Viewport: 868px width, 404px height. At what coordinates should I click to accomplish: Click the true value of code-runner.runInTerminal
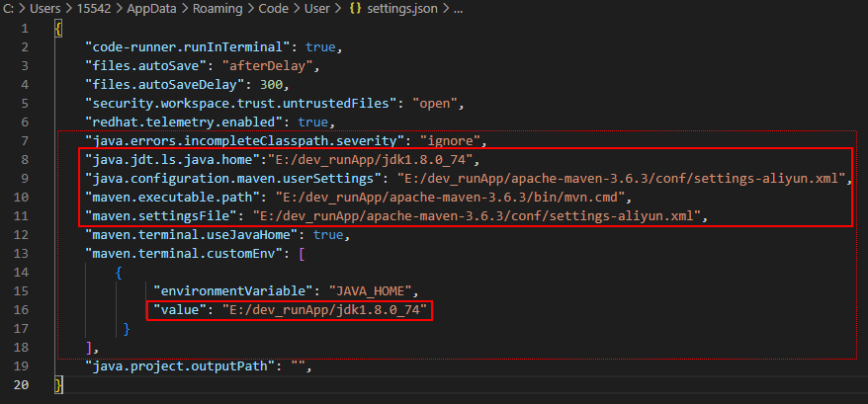[320, 47]
